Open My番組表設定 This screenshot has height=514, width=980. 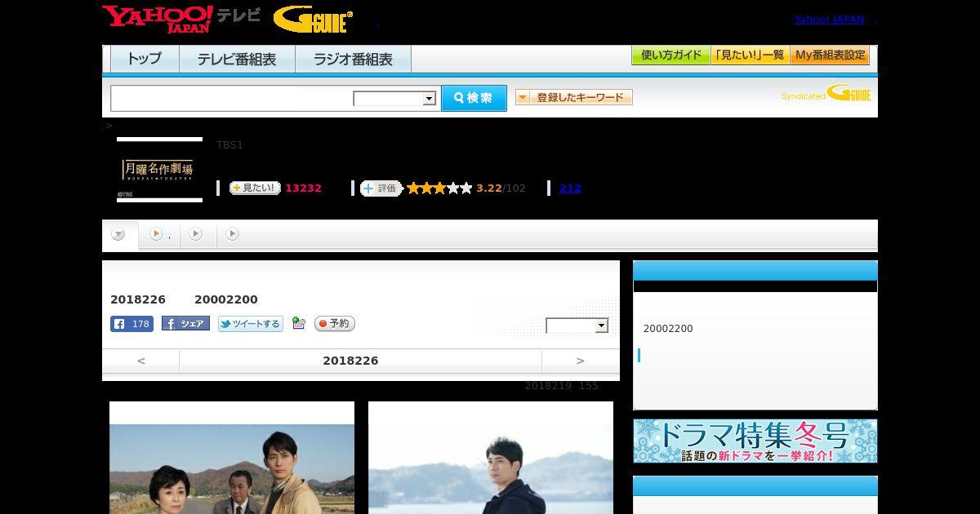(830, 55)
